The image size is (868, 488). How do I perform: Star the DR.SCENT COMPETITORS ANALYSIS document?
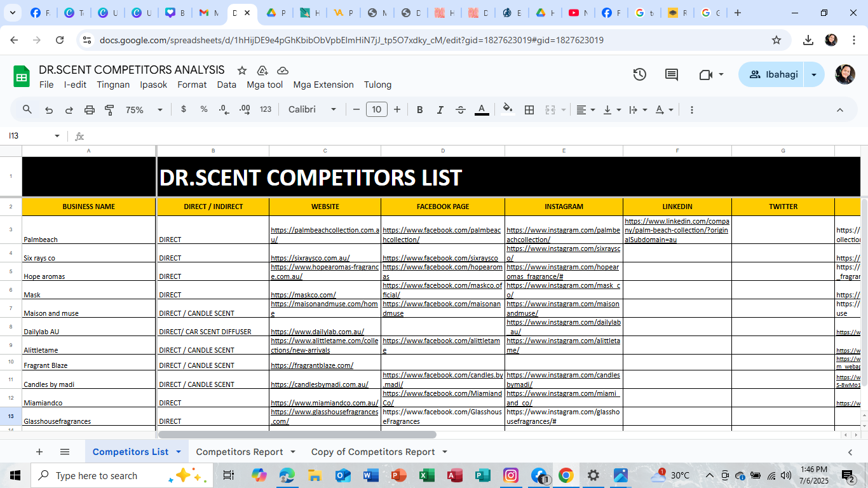[242, 71]
